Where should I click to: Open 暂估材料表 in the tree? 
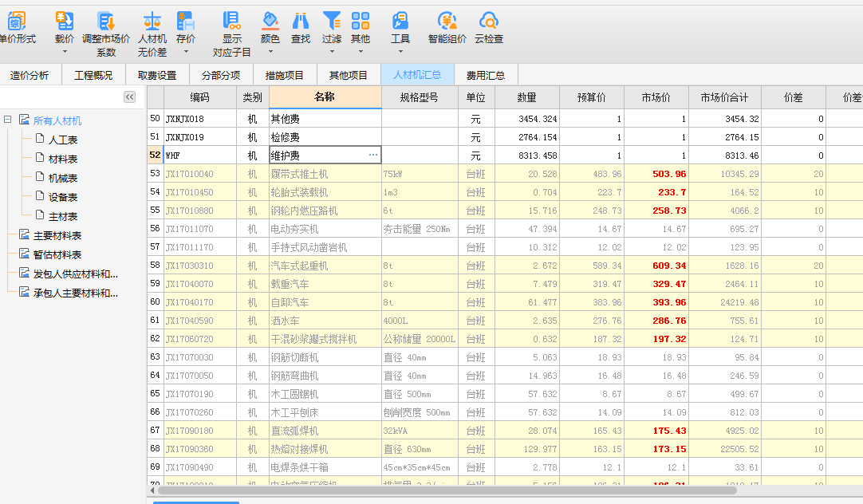tap(57, 254)
